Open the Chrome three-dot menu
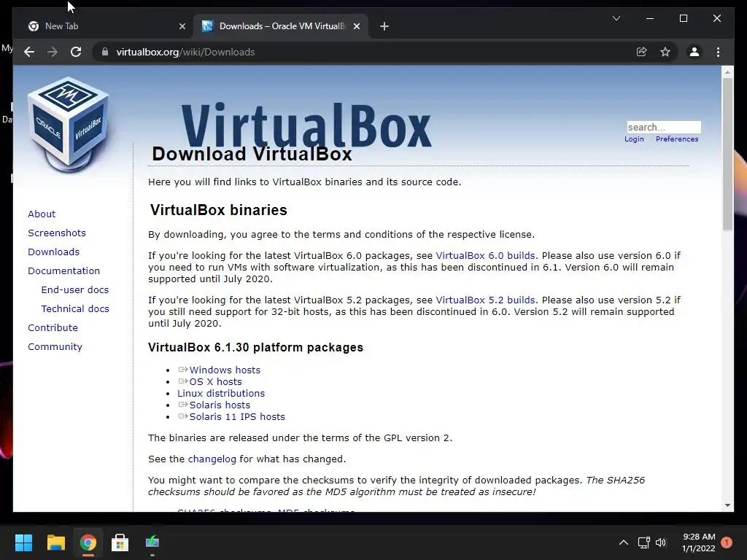The image size is (747, 560). point(718,52)
